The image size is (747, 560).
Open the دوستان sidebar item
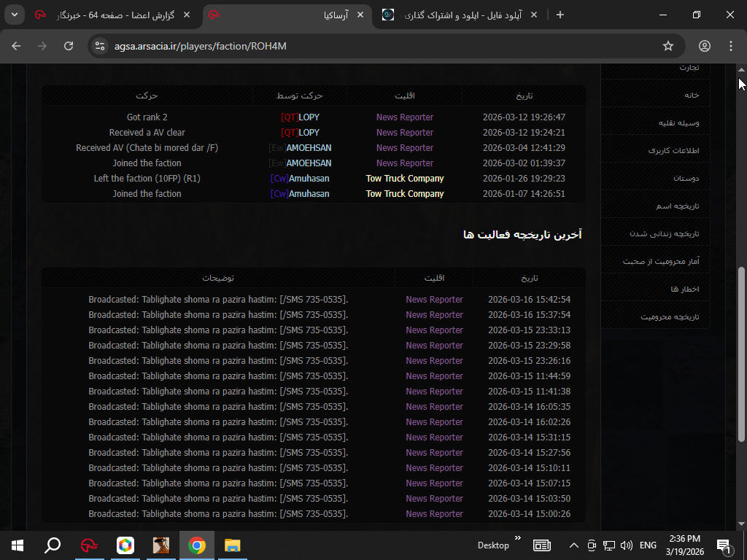(656, 178)
